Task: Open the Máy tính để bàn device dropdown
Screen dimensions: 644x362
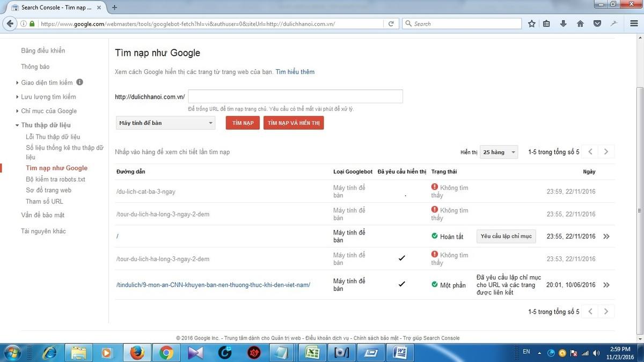Action: [x=165, y=123]
